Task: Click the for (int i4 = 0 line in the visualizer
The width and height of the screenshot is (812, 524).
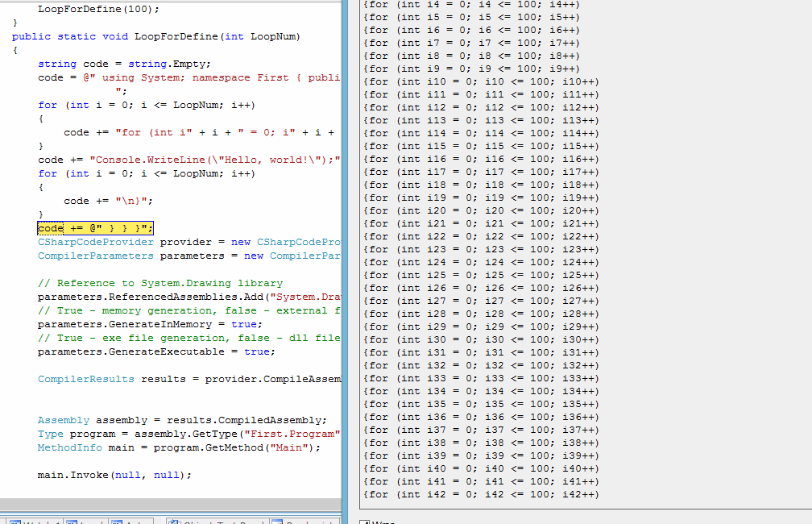Action: (x=472, y=5)
